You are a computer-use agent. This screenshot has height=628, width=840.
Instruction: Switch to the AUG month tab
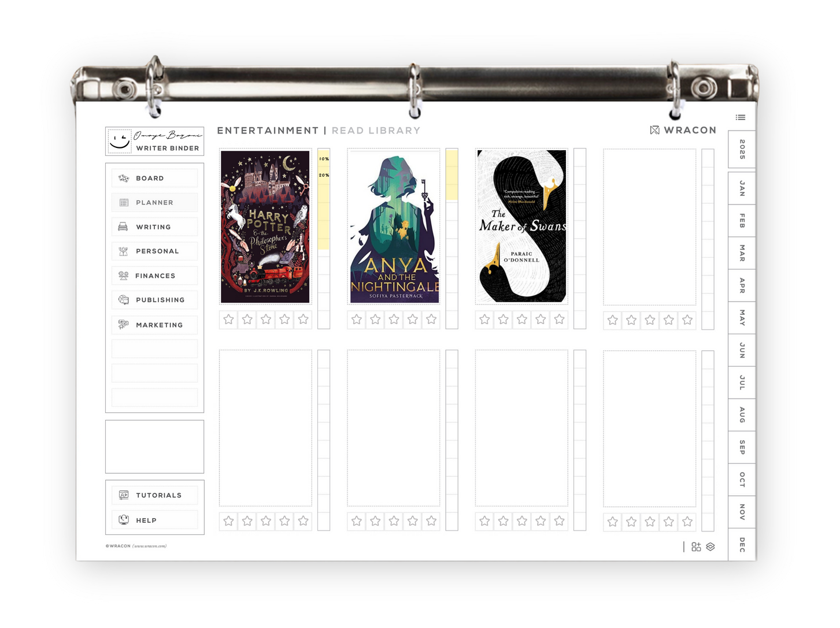(x=742, y=415)
